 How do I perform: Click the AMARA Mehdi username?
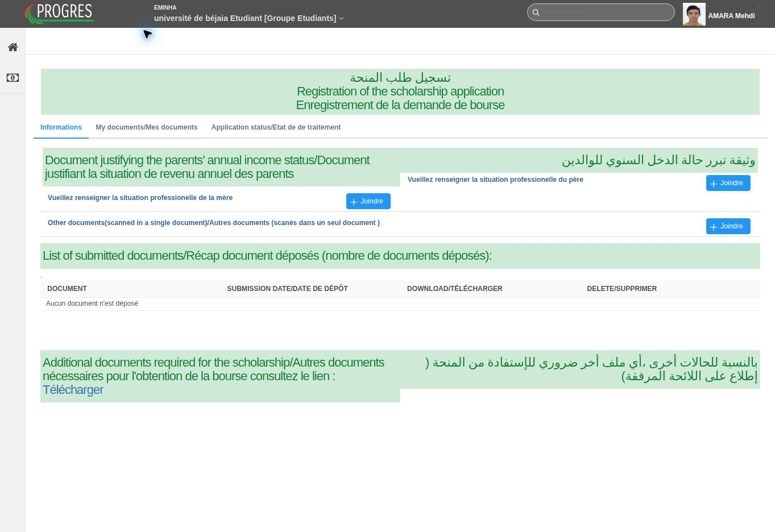click(731, 16)
